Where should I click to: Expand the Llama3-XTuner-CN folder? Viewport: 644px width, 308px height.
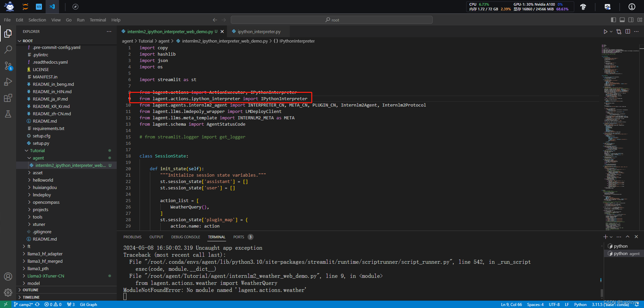pos(66,276)
